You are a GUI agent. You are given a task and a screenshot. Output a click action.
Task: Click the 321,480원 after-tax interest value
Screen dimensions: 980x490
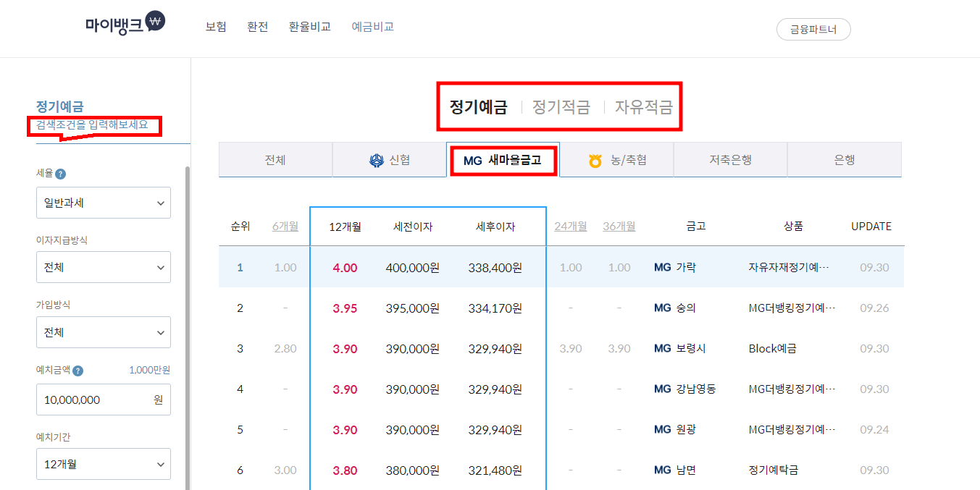pyautogui.click(x=495, y=470)
